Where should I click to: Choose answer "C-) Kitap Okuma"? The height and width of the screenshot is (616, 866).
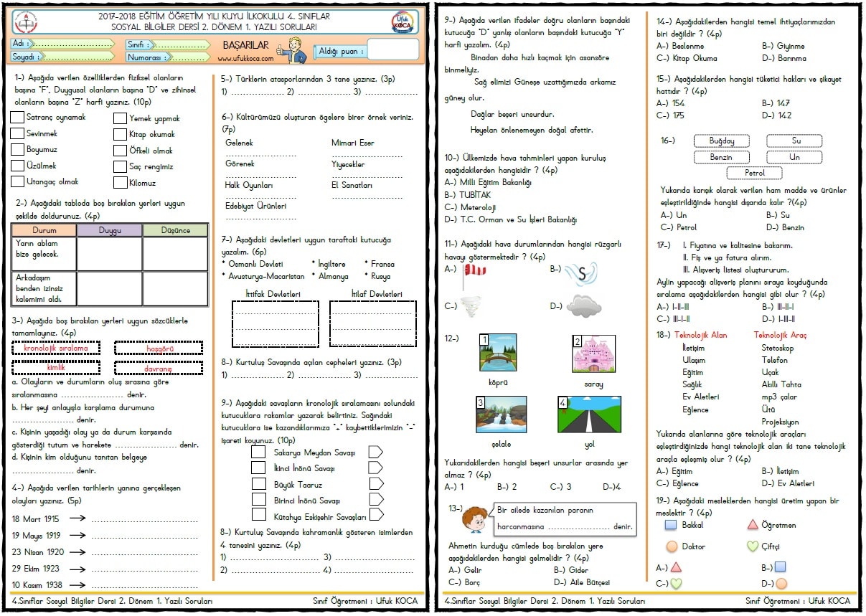[x=687, y=58]
